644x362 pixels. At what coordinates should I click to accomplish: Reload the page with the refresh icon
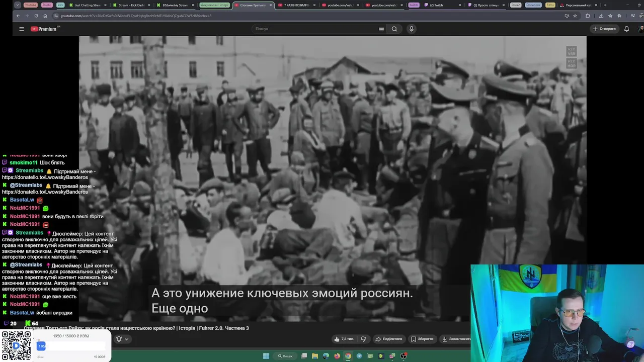tap(36, 16)
